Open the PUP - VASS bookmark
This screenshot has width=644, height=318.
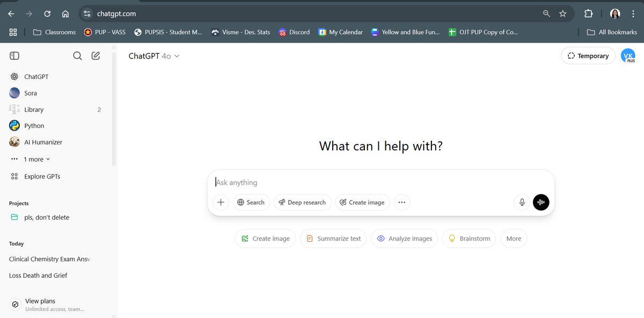tap(105, 32)
